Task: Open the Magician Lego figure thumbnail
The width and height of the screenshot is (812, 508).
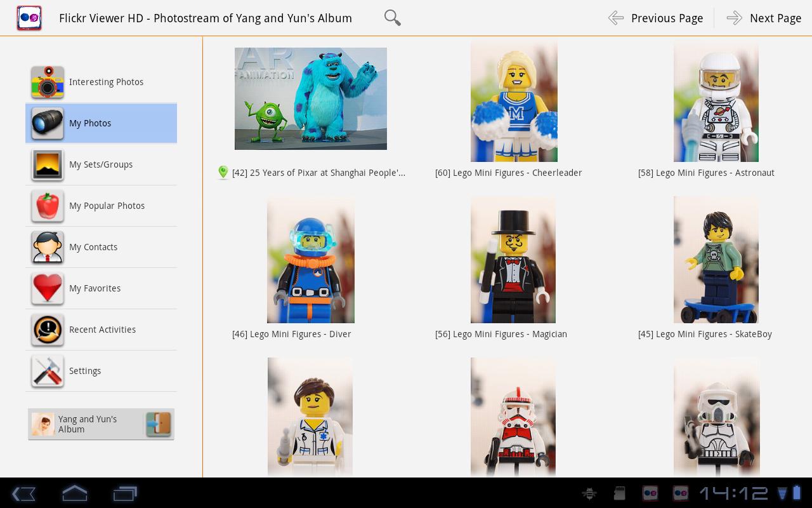Action: point(513,260)
